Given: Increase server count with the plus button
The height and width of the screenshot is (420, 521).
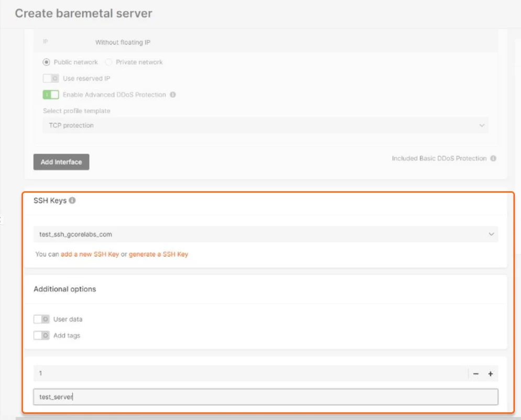Looking at the screenshot, I should click(491, 374).
